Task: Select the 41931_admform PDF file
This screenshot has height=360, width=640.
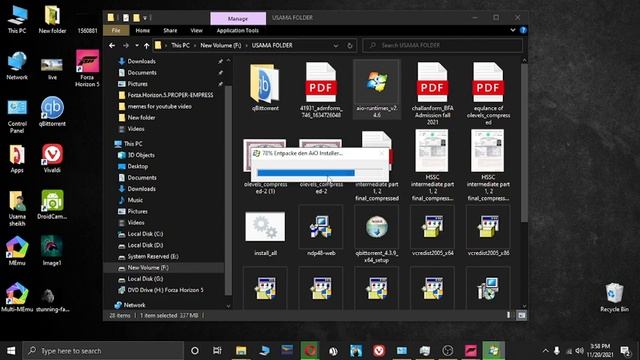Action: pyautogui.click(x=321, y=90)
